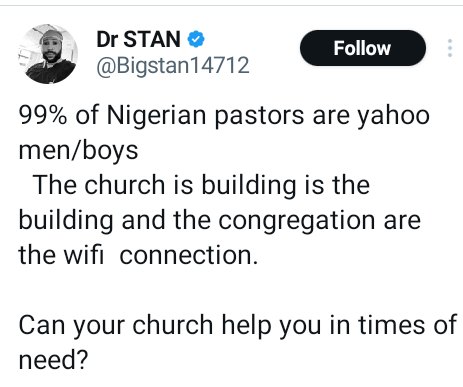Image resolution: width=463 pixels, height=387 pixels.
Task: Select the word 'pastors' in the tweet
Action: pyautogui.click(x=259, y=117)
